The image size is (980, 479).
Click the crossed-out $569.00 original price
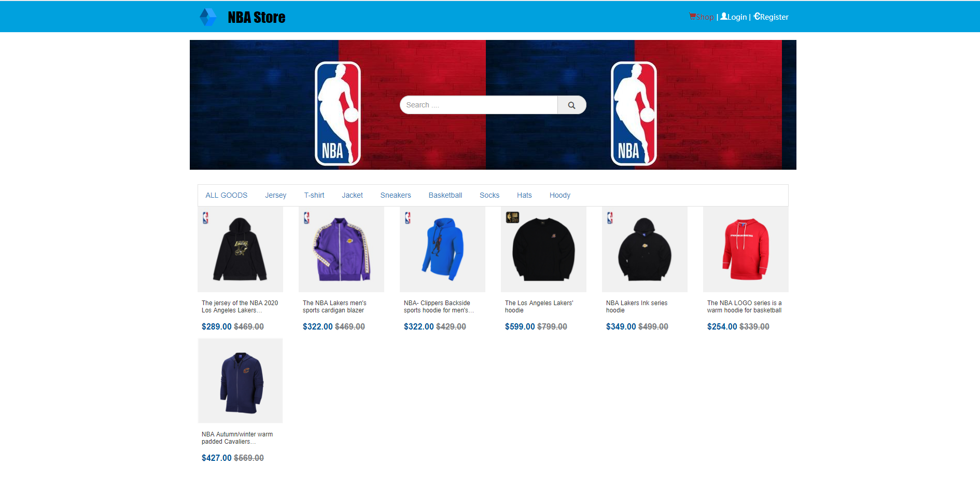tap(249, 458)
